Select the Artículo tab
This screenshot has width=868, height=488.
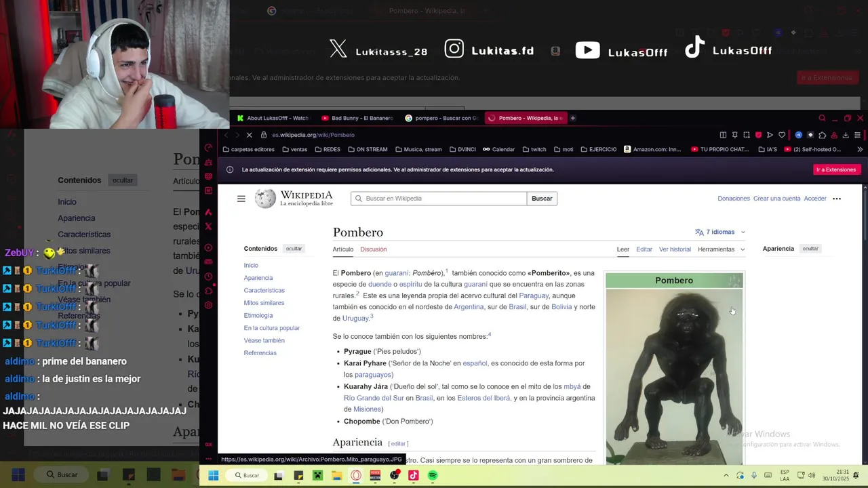coord(342,249)
